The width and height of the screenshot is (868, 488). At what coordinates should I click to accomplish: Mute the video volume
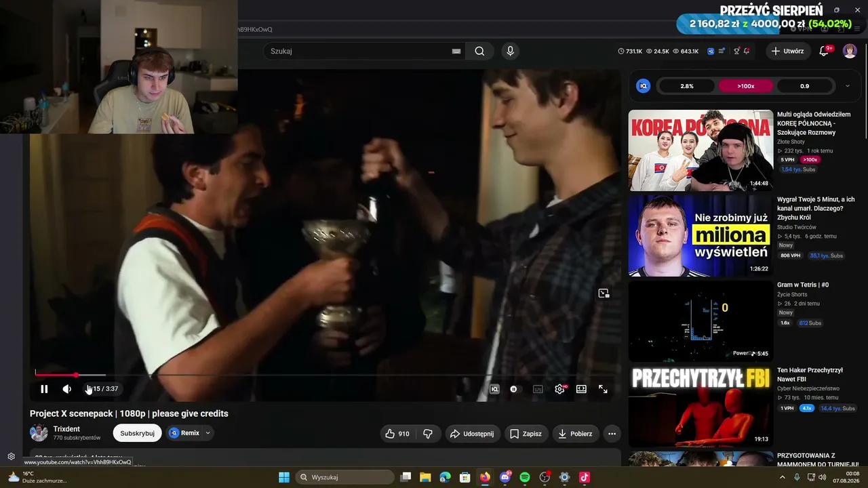pos(66,389)
